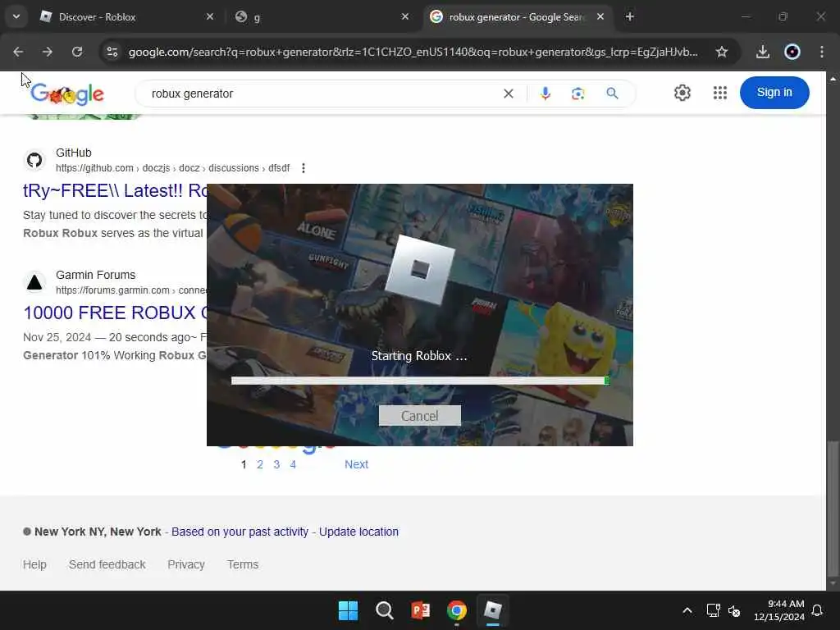Open PowerPoint from the taskbar

[421, 610]
